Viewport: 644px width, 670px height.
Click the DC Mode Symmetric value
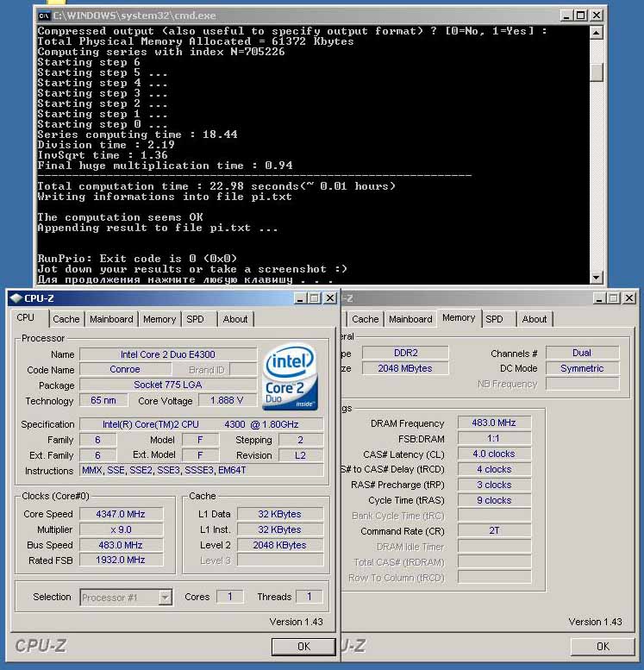tap(582, 368)
